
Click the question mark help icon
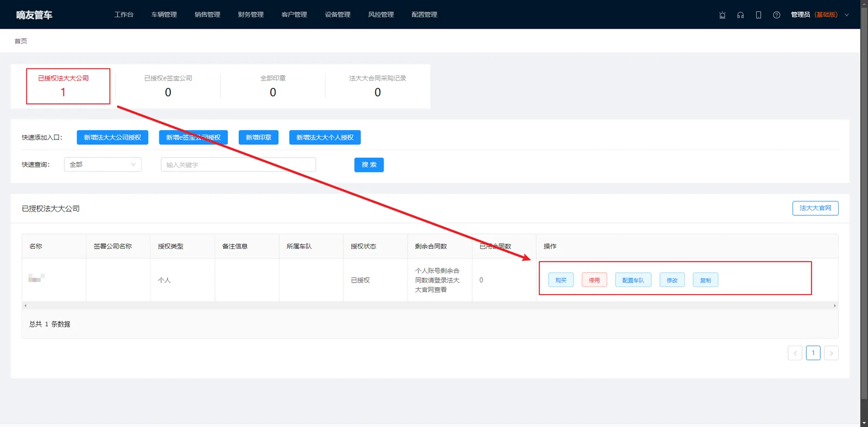(776, 15)
